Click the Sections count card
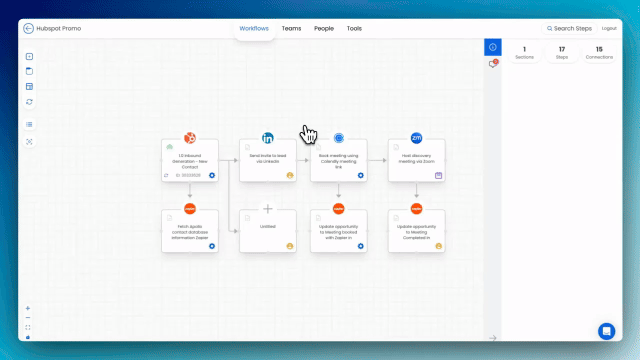This screenshot has height=360, width=640. (524, 53)
